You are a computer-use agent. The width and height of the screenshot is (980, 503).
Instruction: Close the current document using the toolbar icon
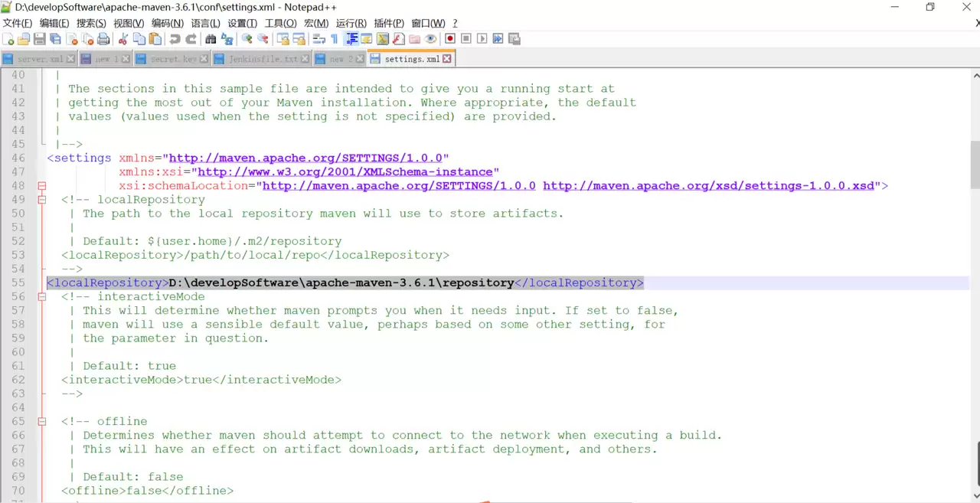tap(73, 39)
